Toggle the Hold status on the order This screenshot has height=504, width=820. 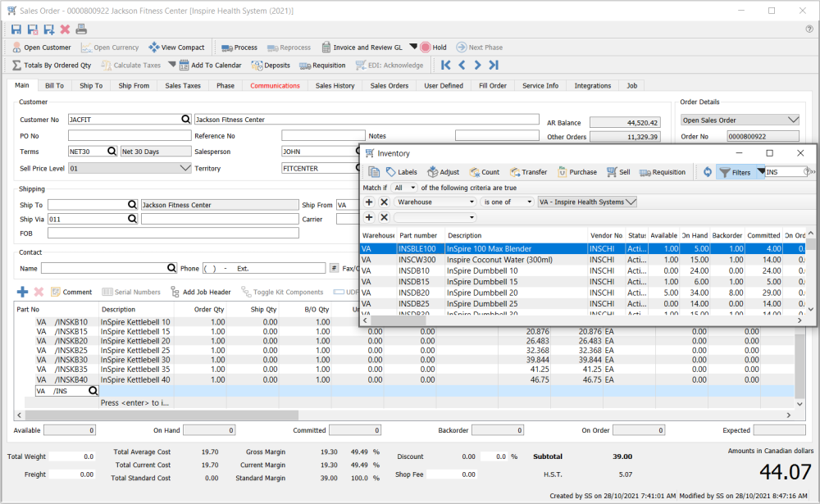(x=433, y=48)
